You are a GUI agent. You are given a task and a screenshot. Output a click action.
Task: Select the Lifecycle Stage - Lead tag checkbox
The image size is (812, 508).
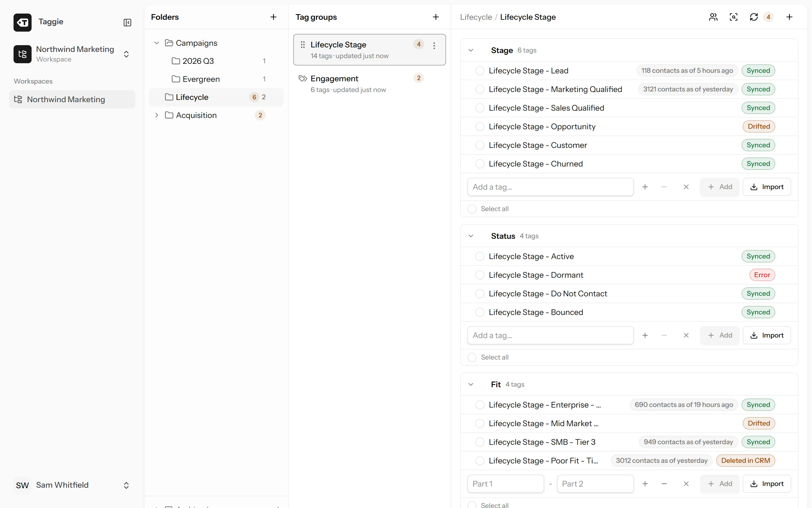click(480, 71)
